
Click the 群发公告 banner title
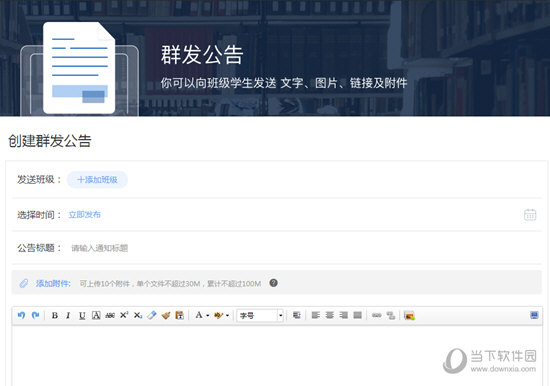click(202, 55)
